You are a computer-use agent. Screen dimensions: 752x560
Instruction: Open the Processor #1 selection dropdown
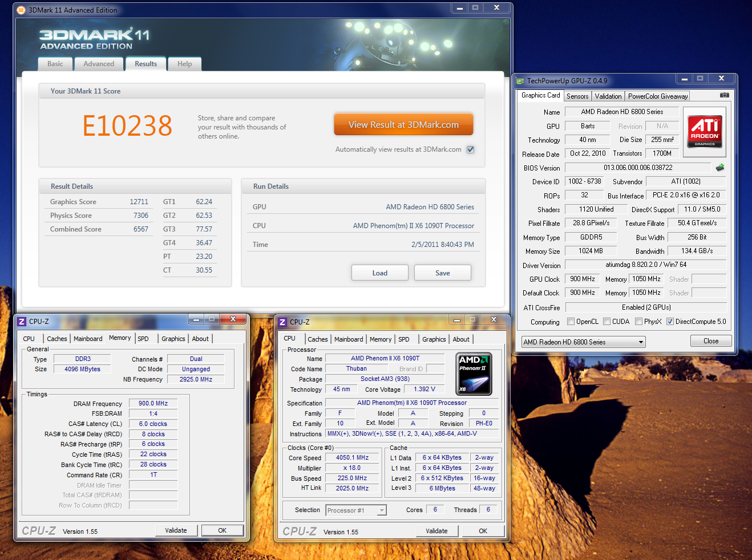[356, 510]
